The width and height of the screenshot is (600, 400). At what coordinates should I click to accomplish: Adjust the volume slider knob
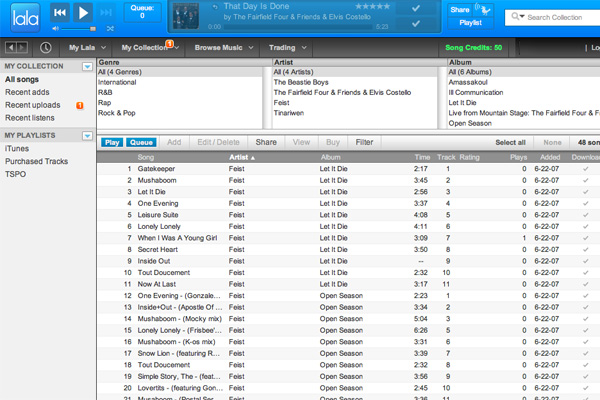pyautogui.click(x=93, y=29)
